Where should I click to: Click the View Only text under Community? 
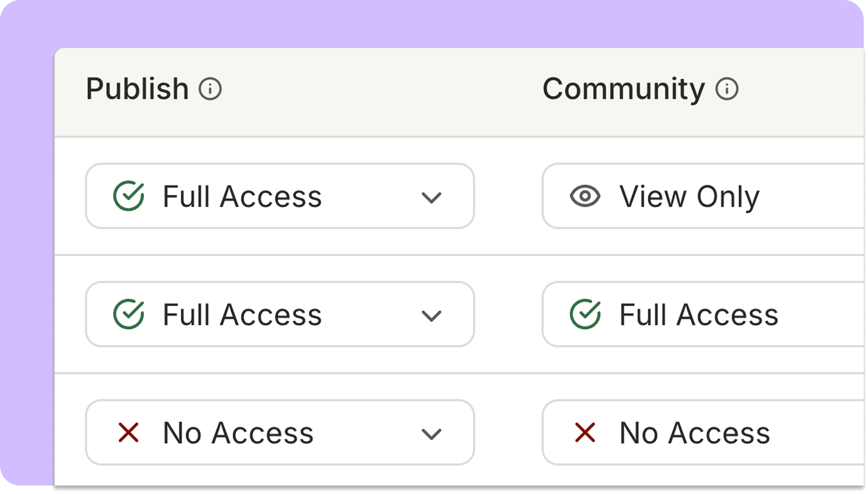[x=689, y=197]
